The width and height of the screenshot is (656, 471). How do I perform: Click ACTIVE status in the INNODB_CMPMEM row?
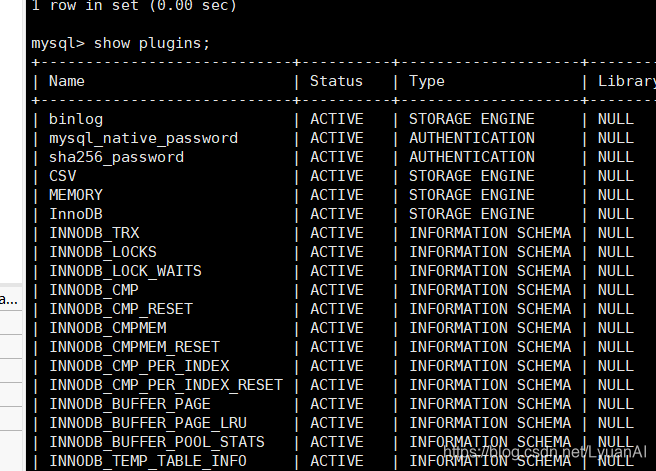pyautogui.click(x=337, y=328)
